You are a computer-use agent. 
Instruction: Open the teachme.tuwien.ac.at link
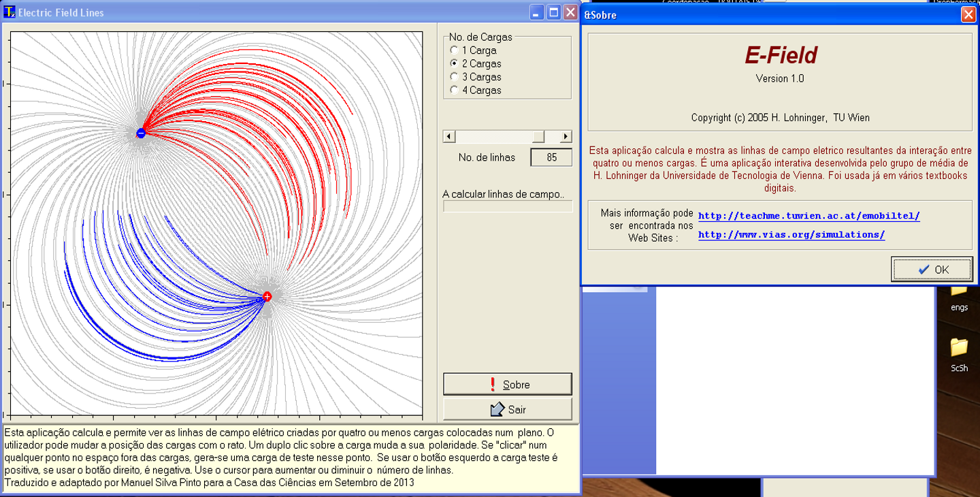(x=808, y=216)
